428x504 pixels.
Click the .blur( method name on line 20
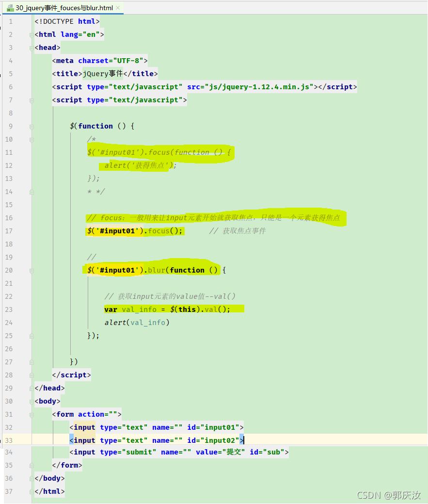[157, 270]
